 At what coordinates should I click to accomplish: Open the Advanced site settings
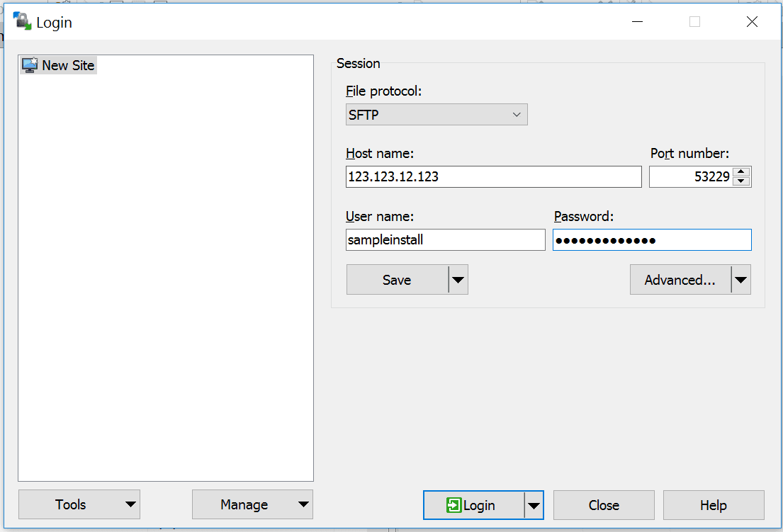[679, 279]
